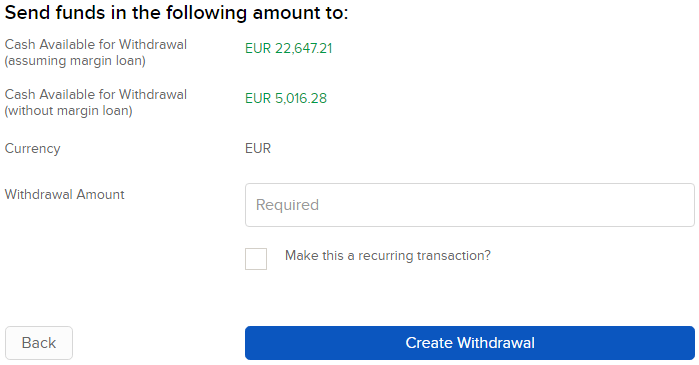Submit the form via the blue Create Withdrawal button
The image size is (699, 365).
469,343
